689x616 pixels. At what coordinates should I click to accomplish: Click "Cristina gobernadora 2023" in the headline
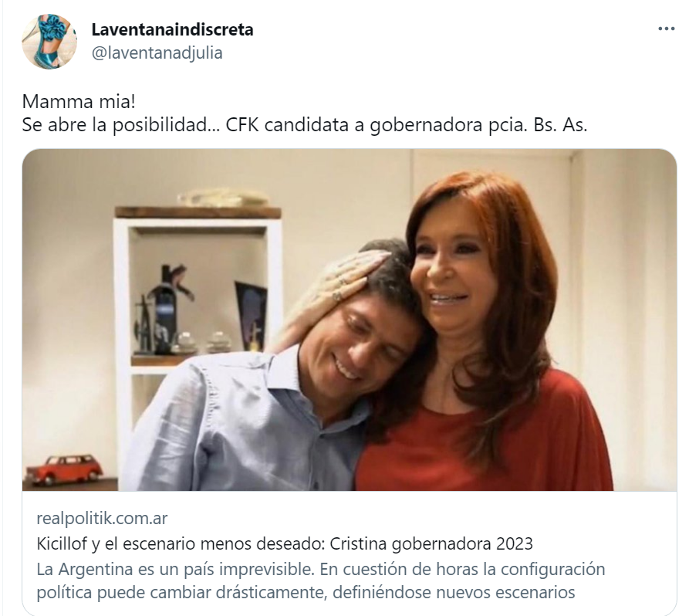click(431, 544)
